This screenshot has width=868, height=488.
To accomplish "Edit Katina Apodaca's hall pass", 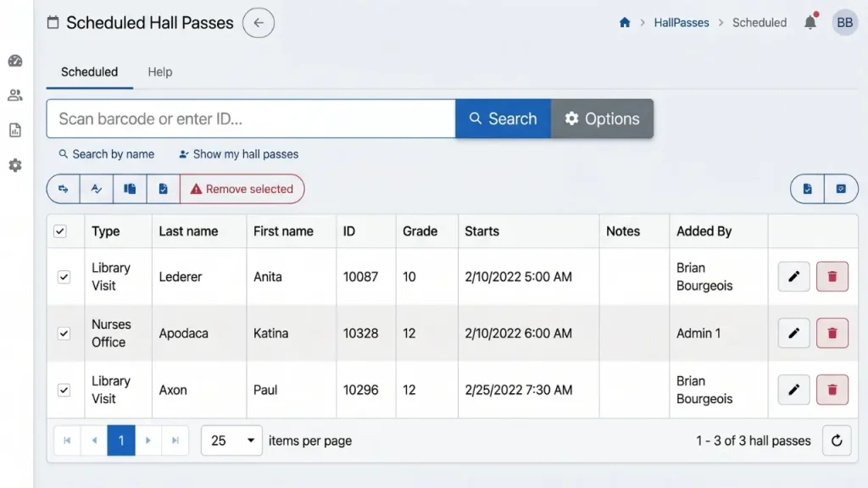I will [x=793, y=333].
